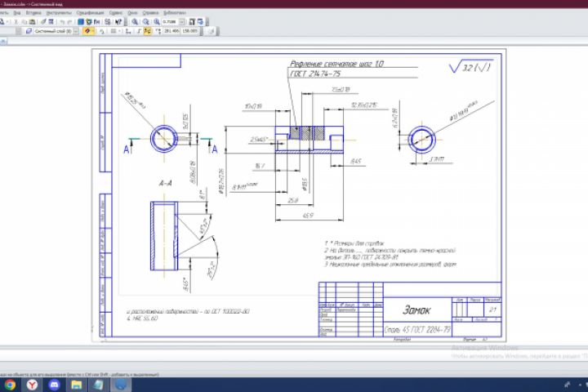The image size is (588, 392).
Task: Open the Библиотеки menu
Action: coord(175,13)
